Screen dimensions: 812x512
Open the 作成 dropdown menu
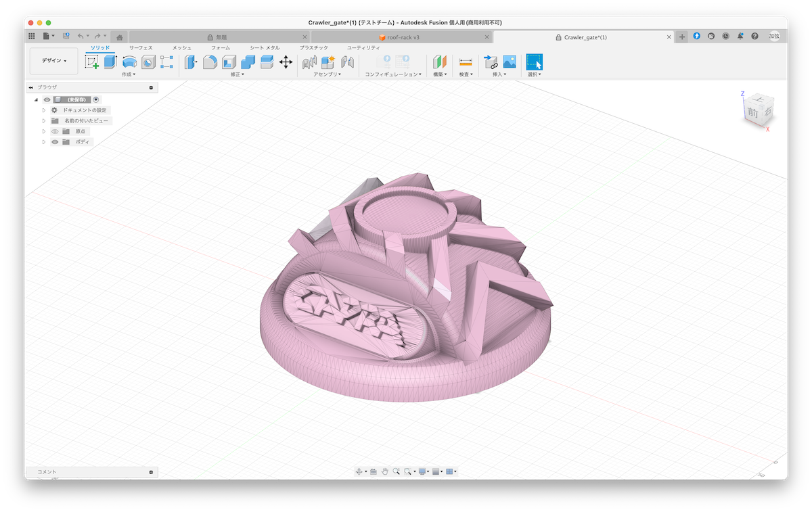pyautogui.click(x=129, y=74)
